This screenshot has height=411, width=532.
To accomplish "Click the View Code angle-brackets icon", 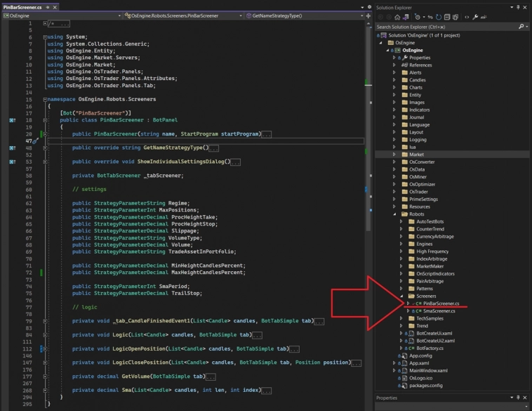I will tap(466, 17).
